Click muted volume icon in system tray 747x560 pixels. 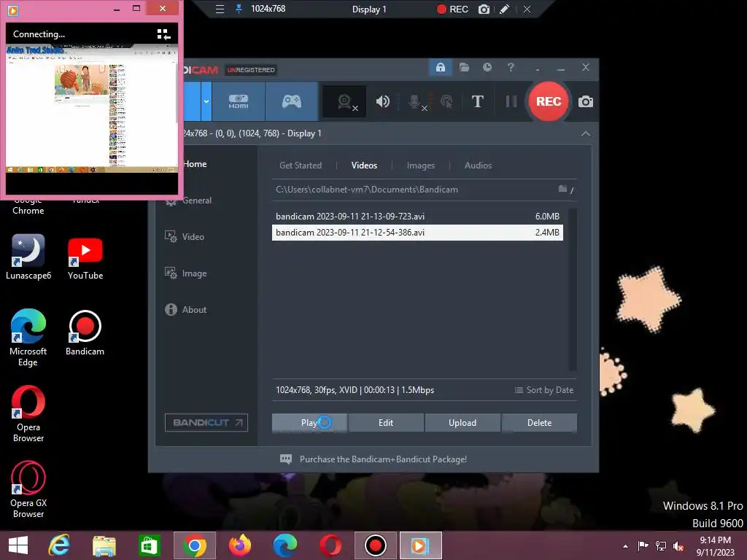[x=678, y=546]
